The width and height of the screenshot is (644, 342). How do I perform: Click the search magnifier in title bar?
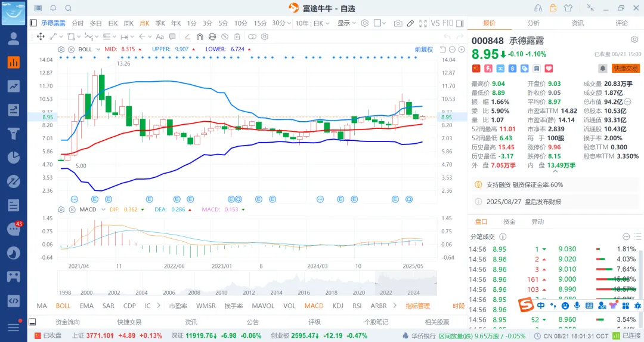[x=69, y=8]
